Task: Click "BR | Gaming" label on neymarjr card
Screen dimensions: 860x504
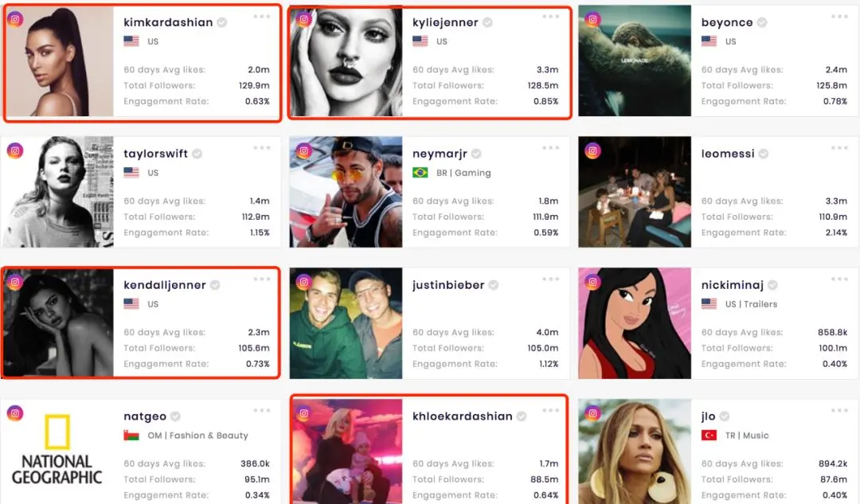Action: [x=463, y=173]
